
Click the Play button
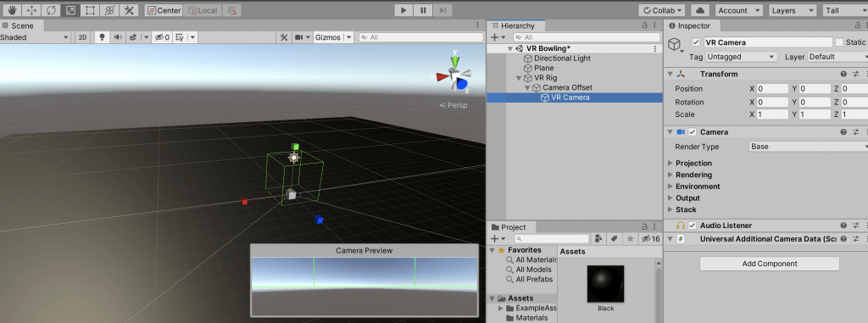click(x=403, y=10)
